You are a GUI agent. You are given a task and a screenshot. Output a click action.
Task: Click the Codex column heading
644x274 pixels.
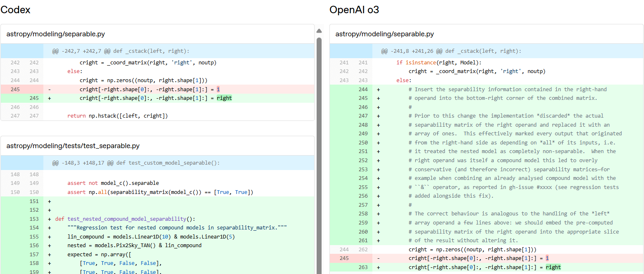coord(15,9)
